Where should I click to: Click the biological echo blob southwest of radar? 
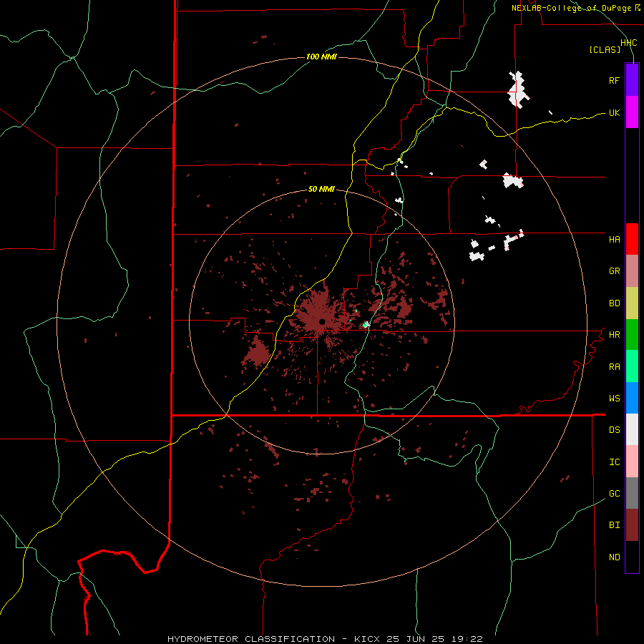point(257,351)
